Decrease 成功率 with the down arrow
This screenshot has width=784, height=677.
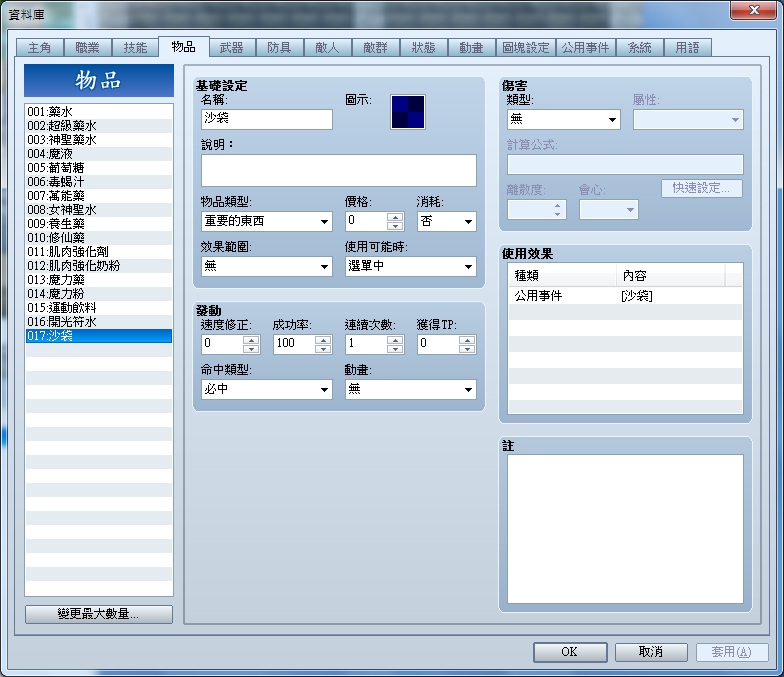point(323,349)
